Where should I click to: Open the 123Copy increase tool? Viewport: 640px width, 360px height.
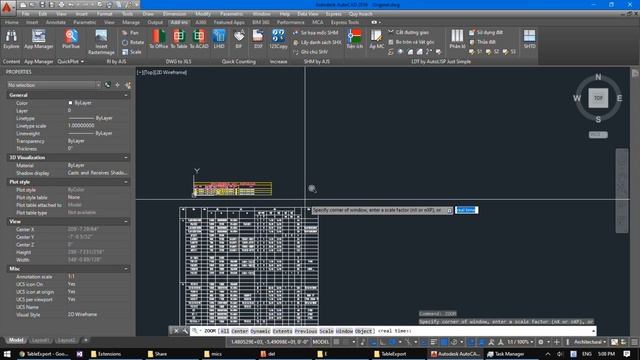[x=278, y=39]
